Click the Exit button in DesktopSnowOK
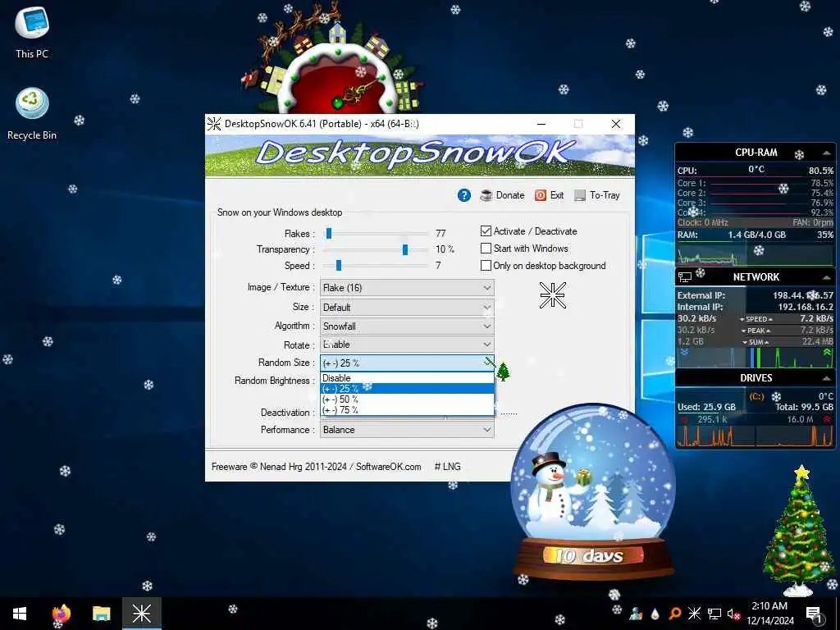The image size is (840, 630). pos(550,195)
